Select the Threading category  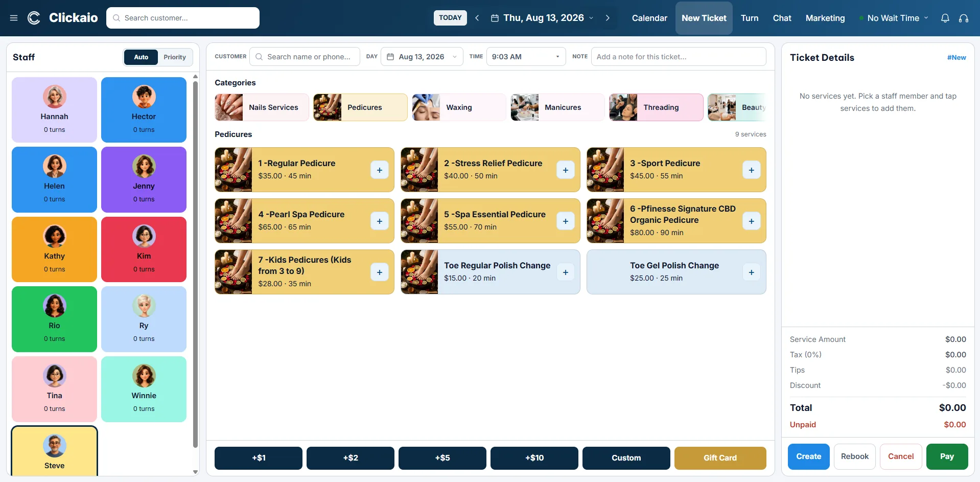tap(656, 107)
